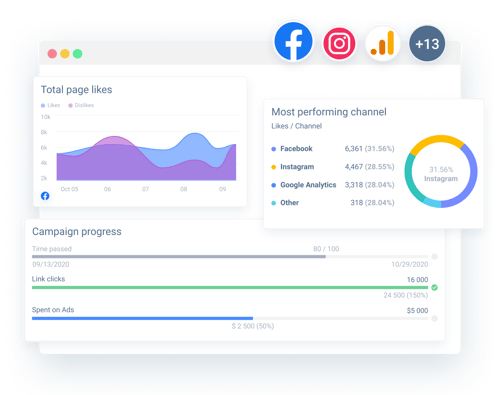Click the 3,318 (28.04%) value
500x395 pixels.
click(x=369, y=185)
